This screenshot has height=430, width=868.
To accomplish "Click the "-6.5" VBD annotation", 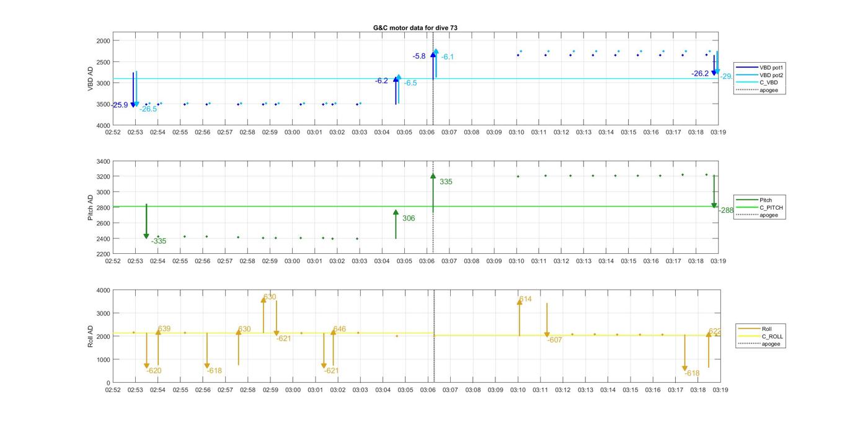I will [410, 83].
